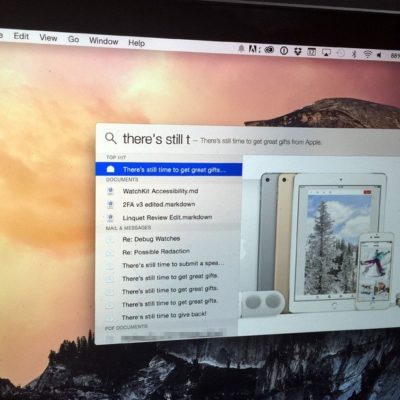Open the Edit menu

[x=21, y=36]
